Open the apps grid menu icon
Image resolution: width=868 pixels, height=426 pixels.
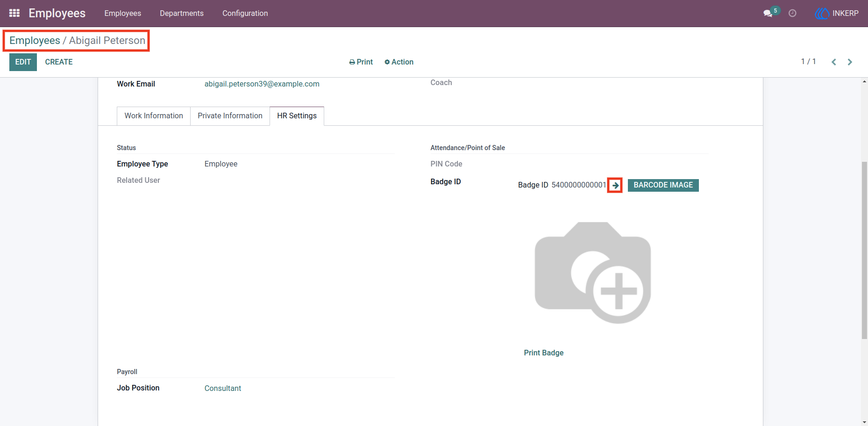14,13
